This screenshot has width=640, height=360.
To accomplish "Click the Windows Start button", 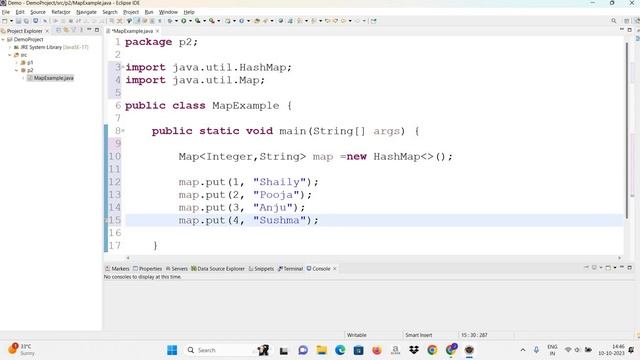I will 172,350.
